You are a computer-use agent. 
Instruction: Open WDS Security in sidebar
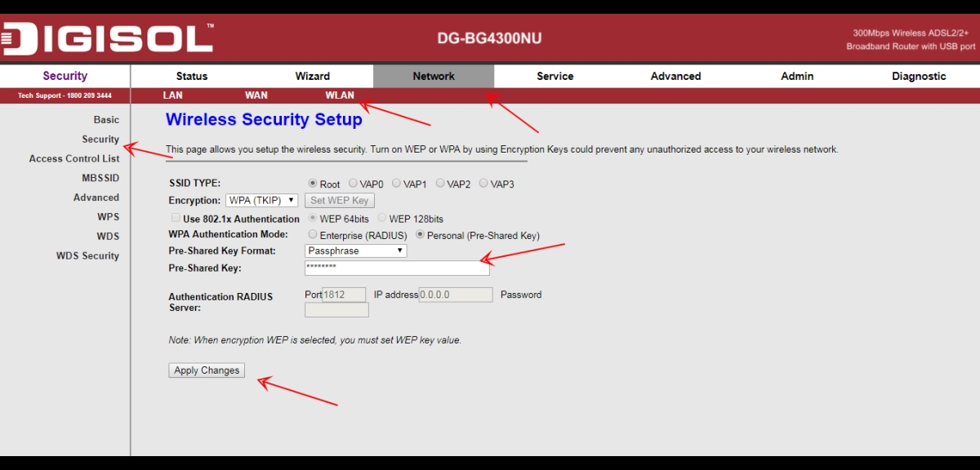point(87,256)
